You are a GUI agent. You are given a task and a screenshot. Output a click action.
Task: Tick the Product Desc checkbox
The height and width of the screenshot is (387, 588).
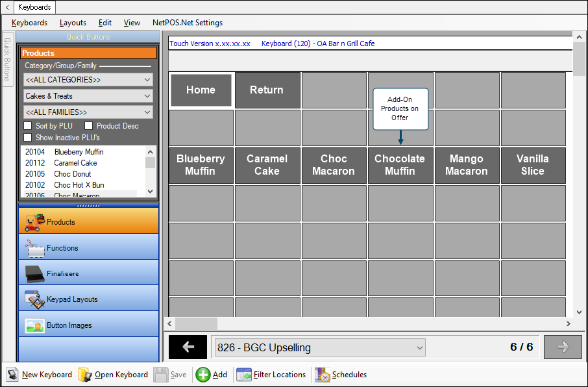click(89, 126)
